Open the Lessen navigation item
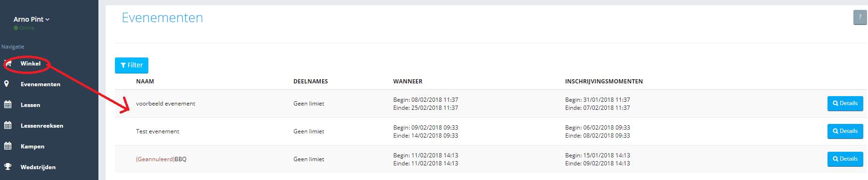 (x=30, y=105)
